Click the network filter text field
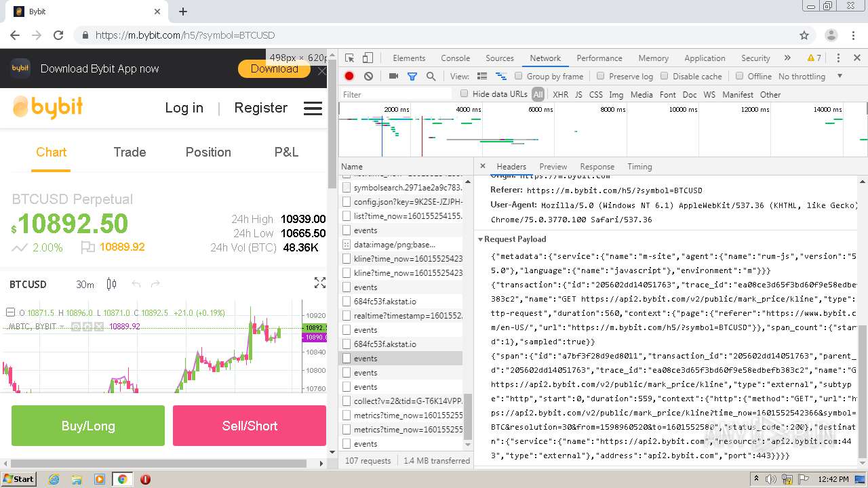Viewport: 868px width, 488px height. click(397, 95)
